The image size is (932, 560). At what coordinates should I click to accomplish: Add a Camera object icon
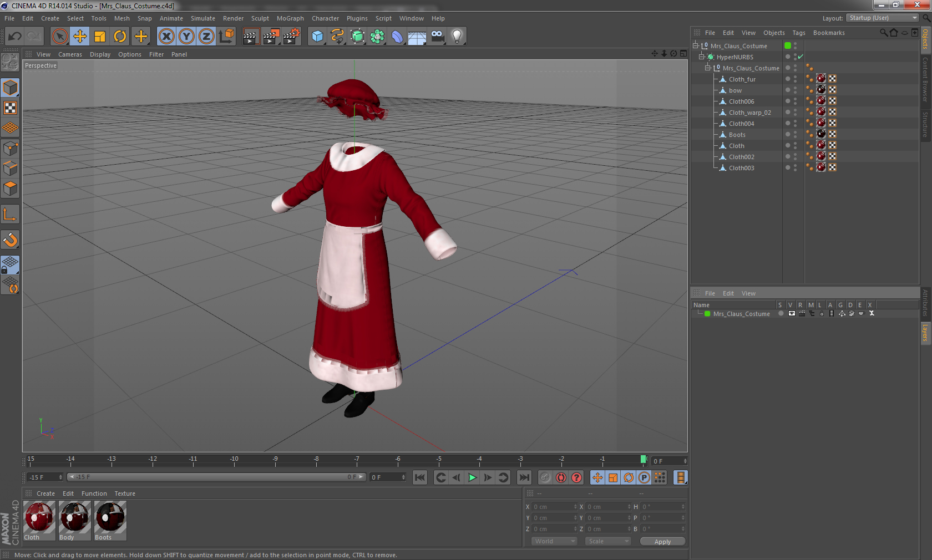437,37
